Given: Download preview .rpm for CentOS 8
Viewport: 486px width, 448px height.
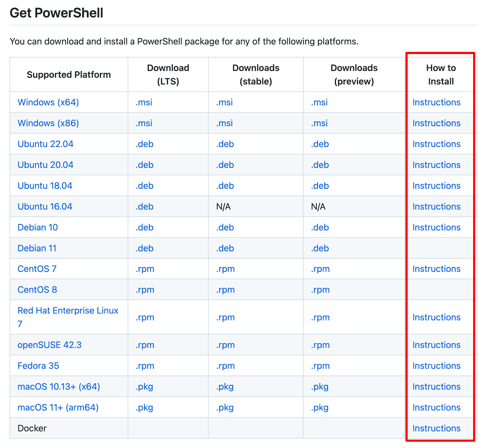Looking at the screenshot, I should (320, 290).
